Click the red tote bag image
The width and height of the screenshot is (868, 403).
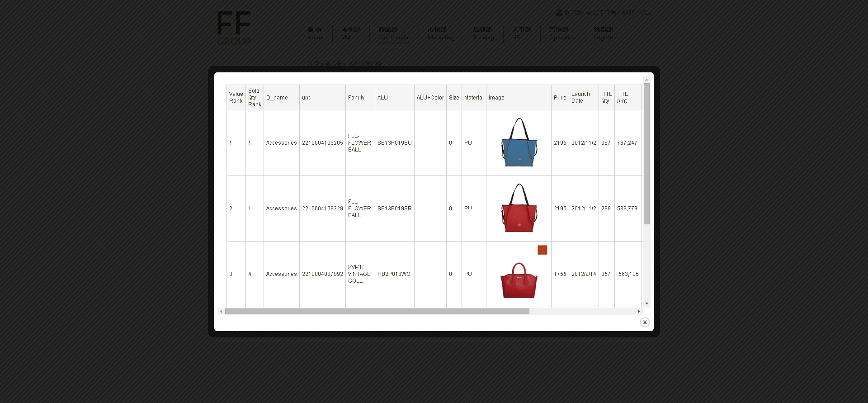coord(519,209)
